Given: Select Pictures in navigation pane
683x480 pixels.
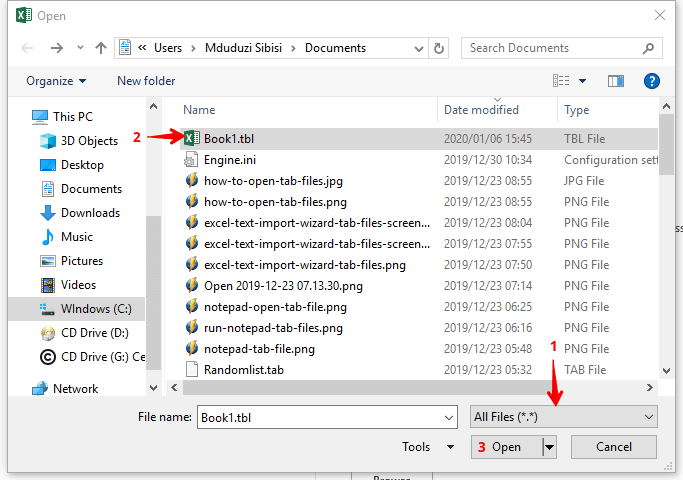Looking at the screenshot, I should [71, 260].
